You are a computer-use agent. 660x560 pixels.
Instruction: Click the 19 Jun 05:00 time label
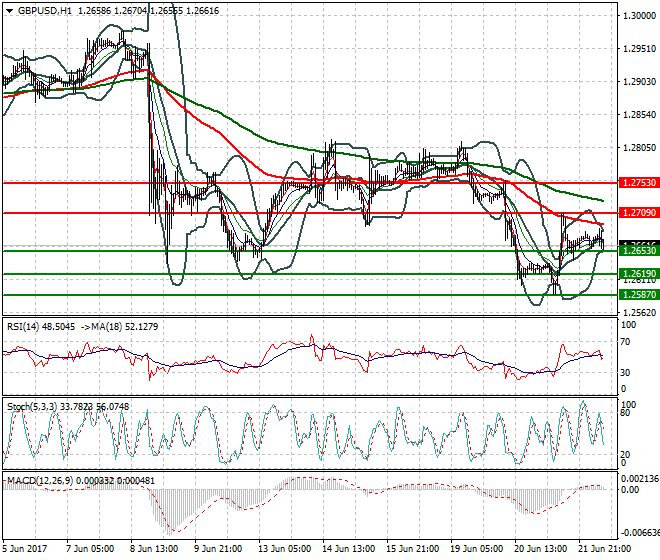(x=476, y=549)
